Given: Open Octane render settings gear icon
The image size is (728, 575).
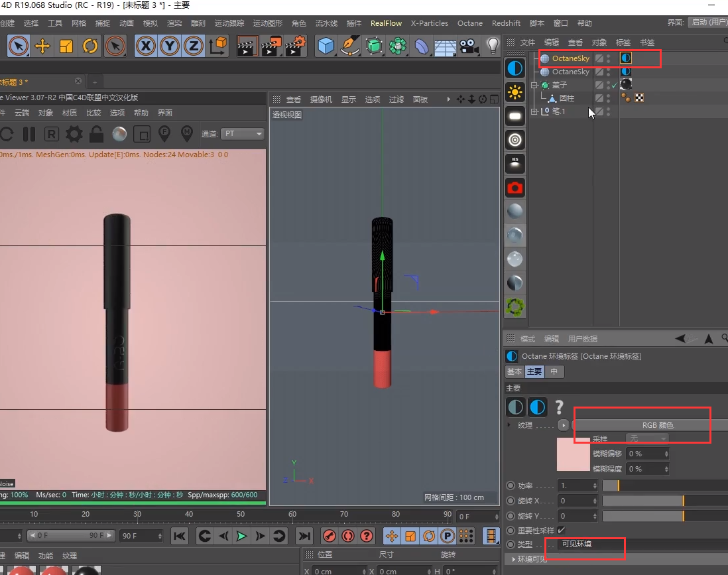Looking at the screenshot, I should coord(74,134).
